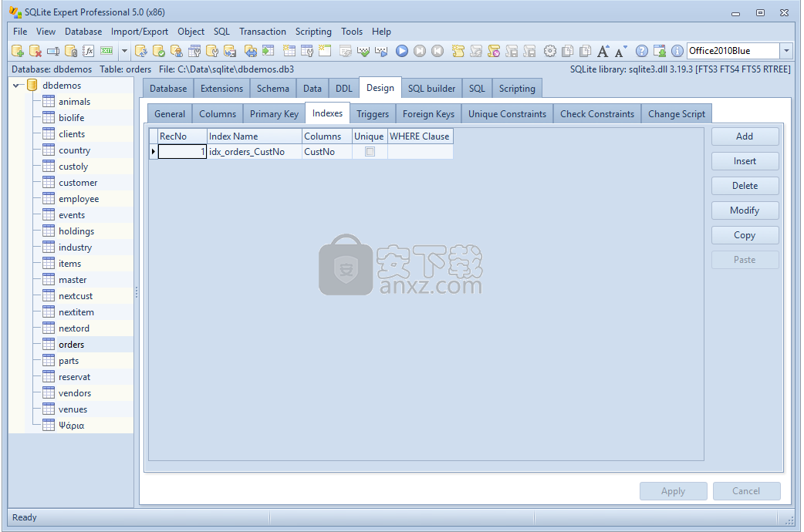Viewport: 804px width, 532px height.
Task: Select the nextitem table in tree
Action: [x=76, y=312]
